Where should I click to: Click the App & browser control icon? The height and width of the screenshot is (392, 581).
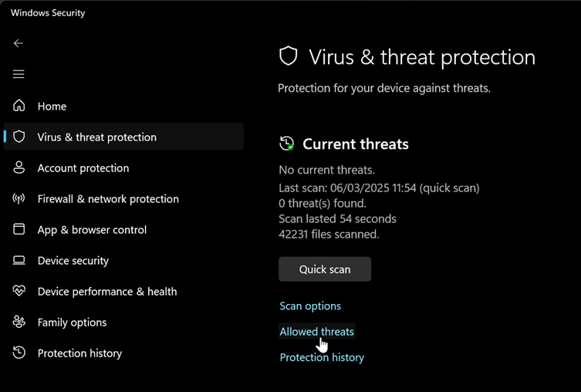(x=19, y=229)
